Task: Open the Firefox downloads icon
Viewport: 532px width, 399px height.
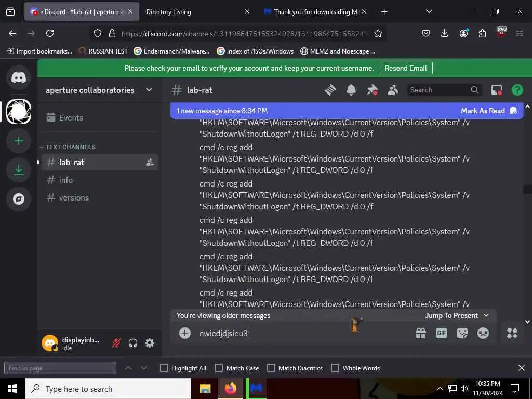Action: coord(445,33)
